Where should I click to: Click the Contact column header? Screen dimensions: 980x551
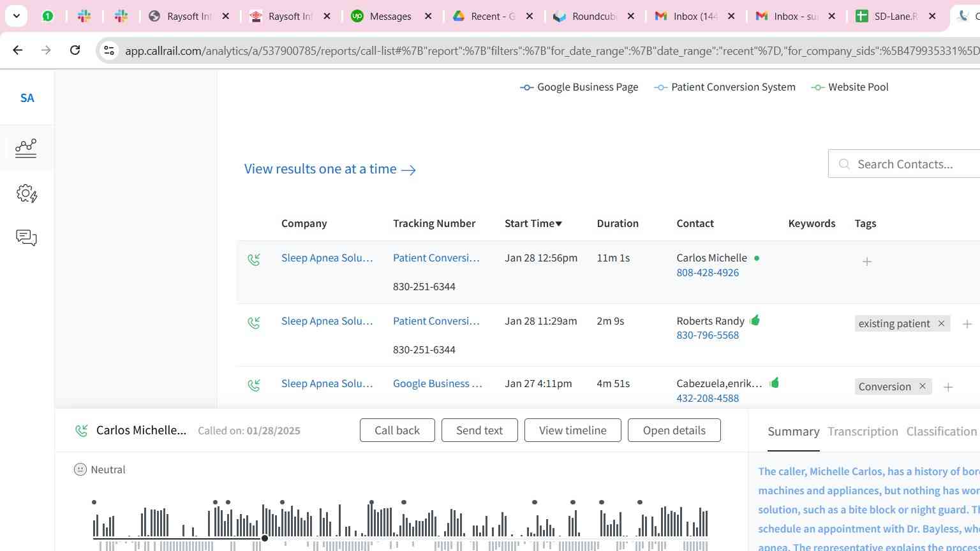click(695, 223)
